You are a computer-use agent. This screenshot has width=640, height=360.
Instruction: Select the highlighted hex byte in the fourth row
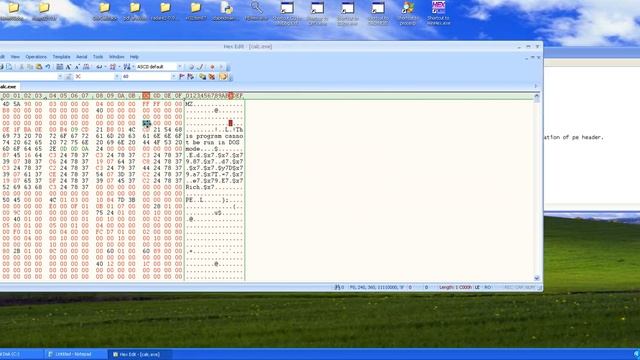(147, 123)
